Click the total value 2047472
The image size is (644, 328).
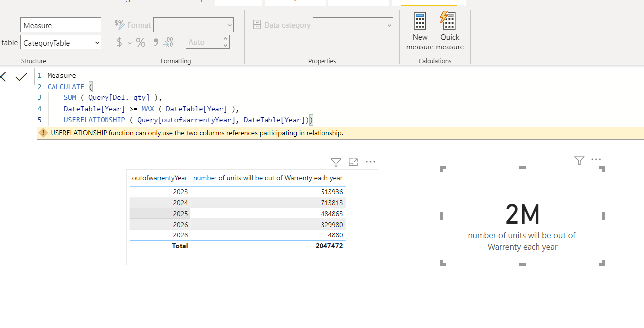tap(329, 246)
